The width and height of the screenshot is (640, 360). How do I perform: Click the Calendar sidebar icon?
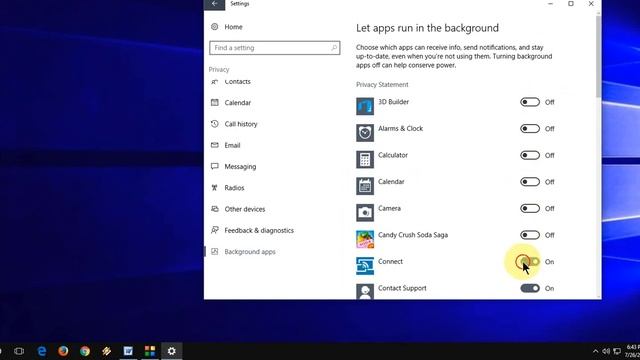pos(214,102)
